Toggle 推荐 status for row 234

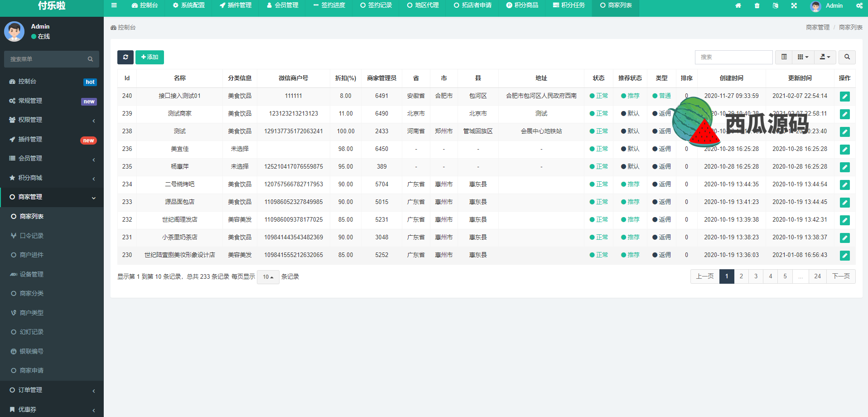[630, 184]
